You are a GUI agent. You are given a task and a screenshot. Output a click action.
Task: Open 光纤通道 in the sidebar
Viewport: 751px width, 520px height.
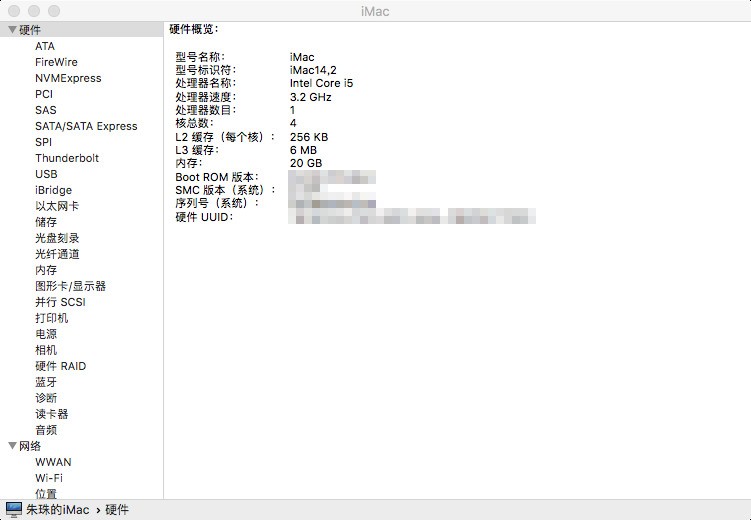click(57, 254)
